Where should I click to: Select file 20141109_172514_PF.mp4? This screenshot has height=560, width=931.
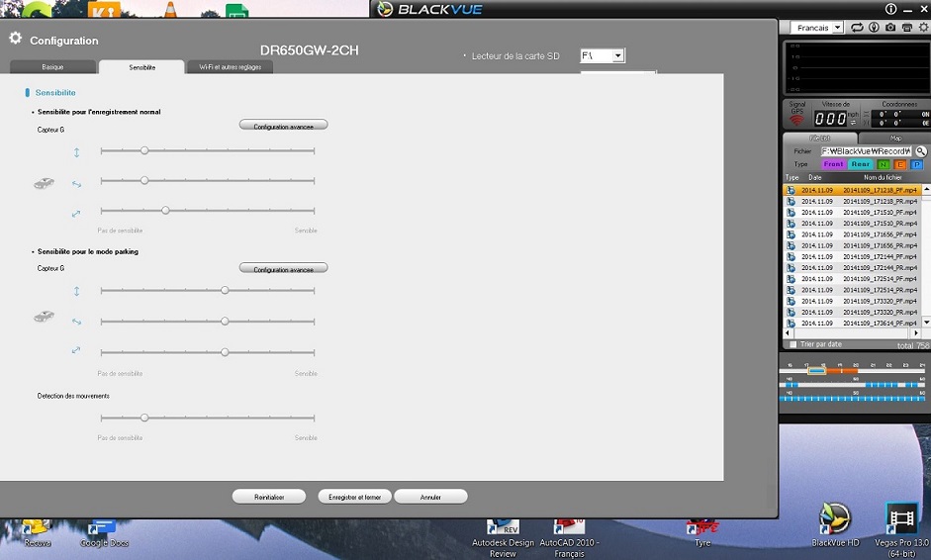[853, 278]
